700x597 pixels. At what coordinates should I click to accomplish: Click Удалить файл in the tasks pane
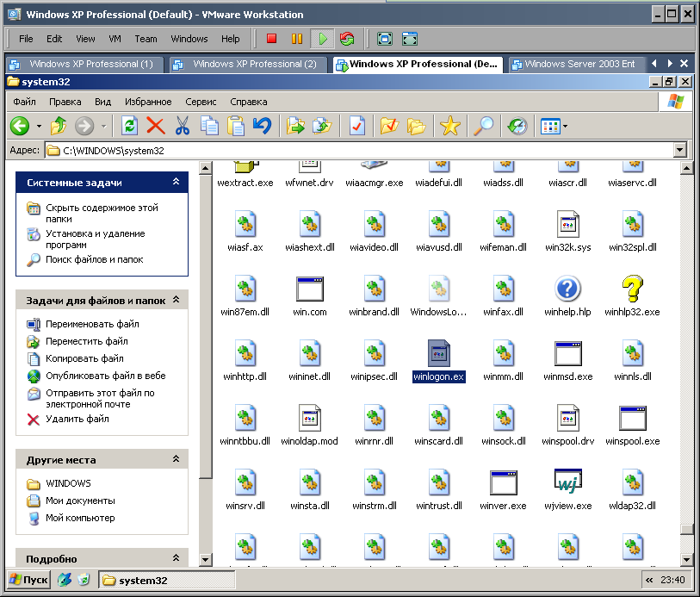77,419
